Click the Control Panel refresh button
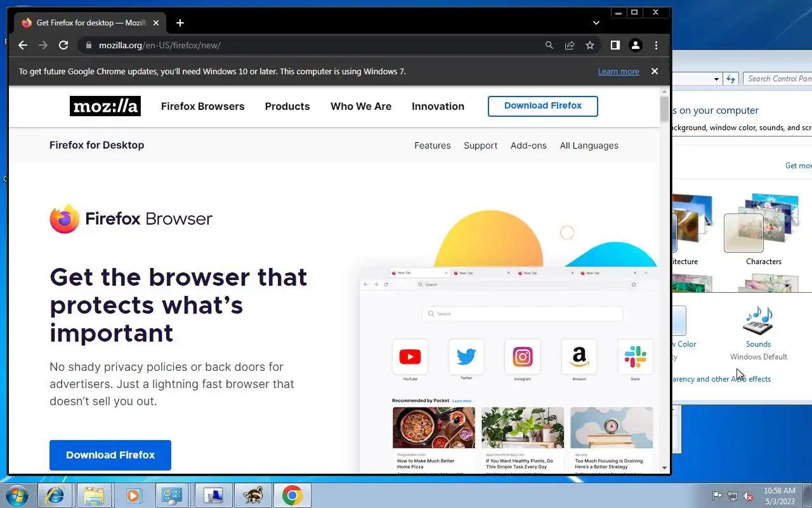Image resolution: width=812 pixels, height=508 pixels. pyautogui.click(x=731, y=79)
